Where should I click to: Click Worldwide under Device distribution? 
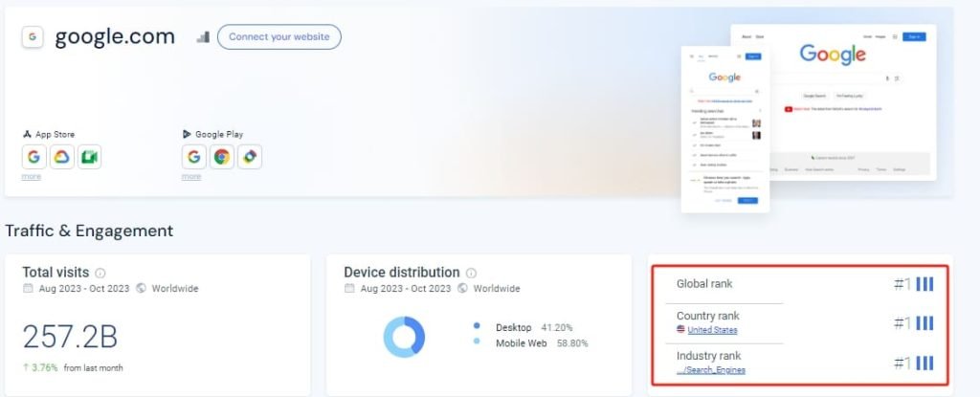click(x=497, y=288)
